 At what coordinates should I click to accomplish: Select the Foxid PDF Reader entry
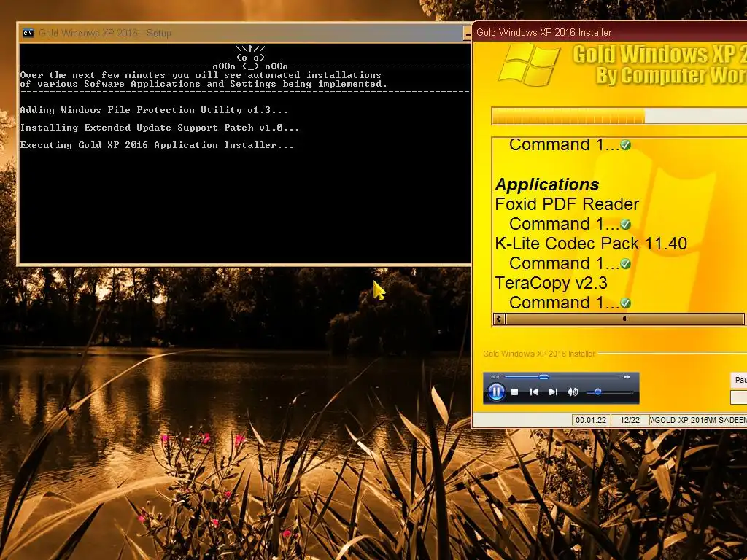[567, 204]
